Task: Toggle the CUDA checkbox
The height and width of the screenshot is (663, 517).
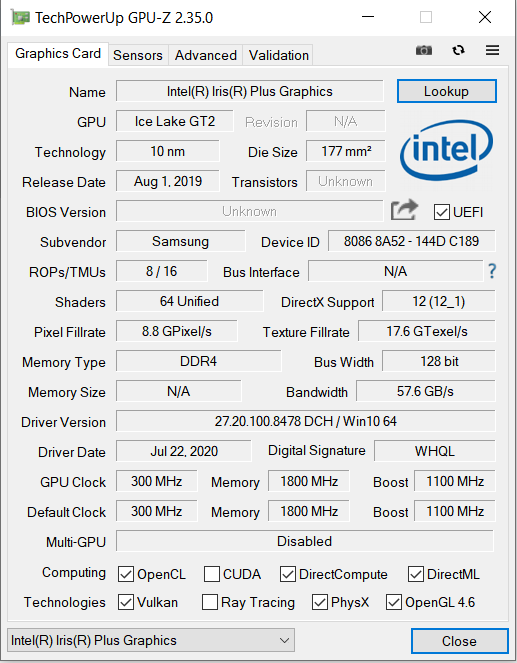Action: [211, 574]
